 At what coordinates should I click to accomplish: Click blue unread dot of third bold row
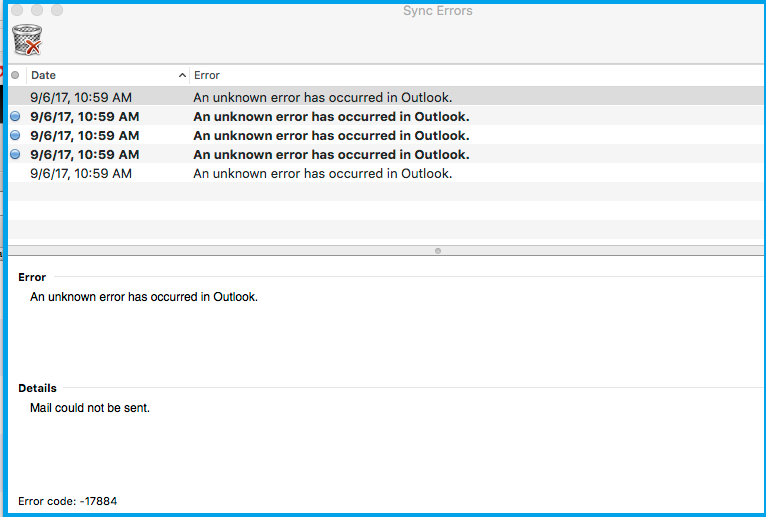[15, 154]
